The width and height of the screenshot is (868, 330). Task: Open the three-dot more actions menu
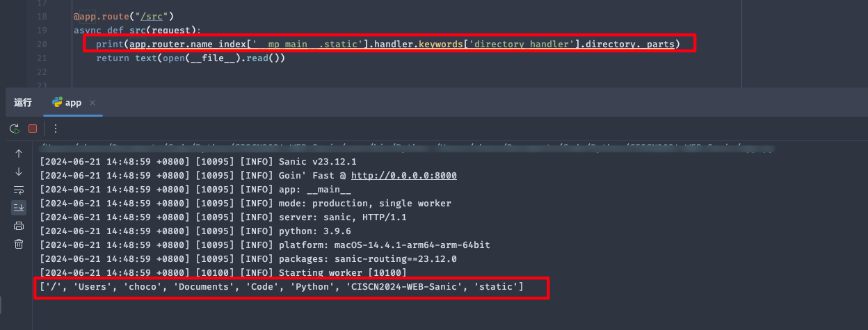pyautogui.click(x=56, y=129)
